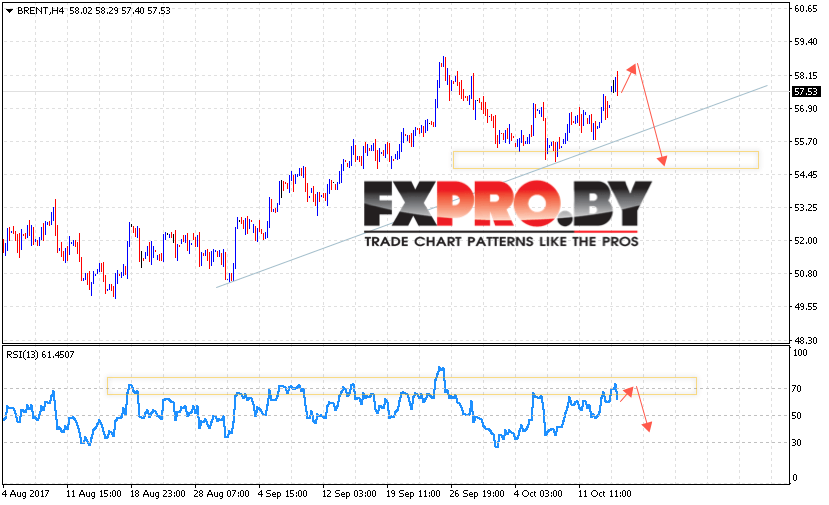Select the 26 Sep 19:00 time label

click(x=477, y=494)
